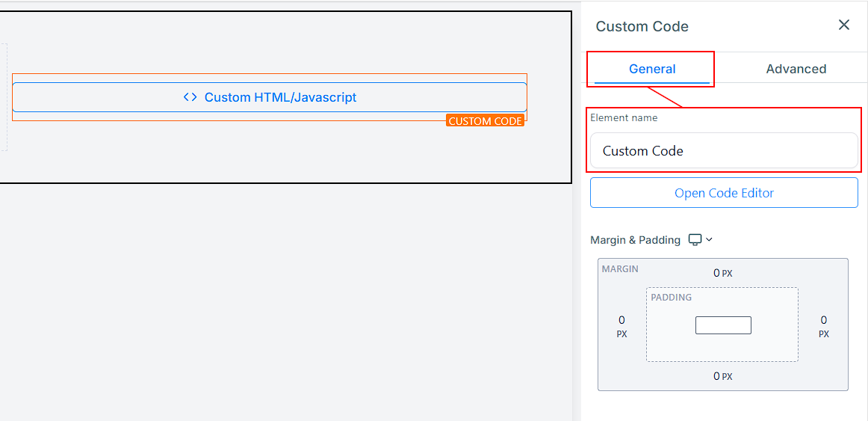Open the Advanced tab
The image size is (868, 421).
coord(796,69)
